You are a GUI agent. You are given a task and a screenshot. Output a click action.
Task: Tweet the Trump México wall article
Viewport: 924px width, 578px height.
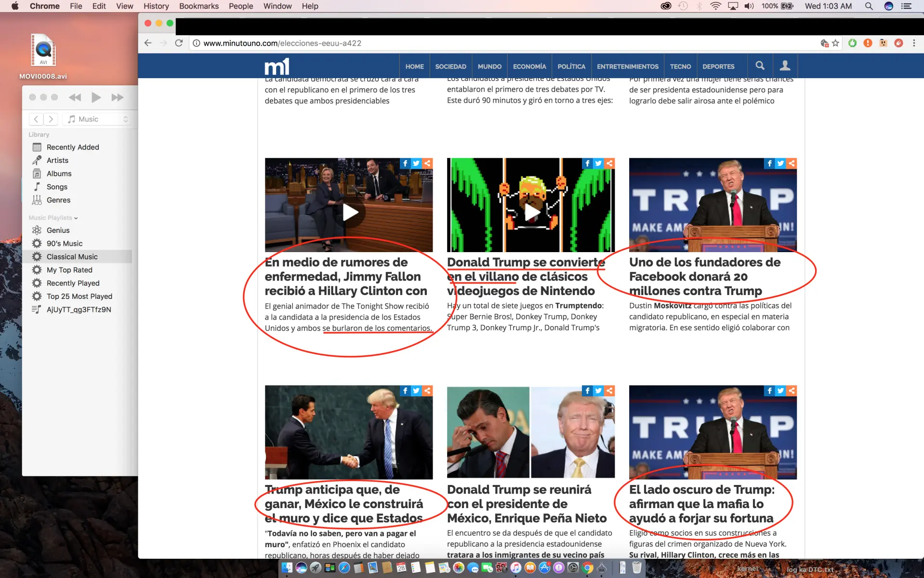point(416,390)
